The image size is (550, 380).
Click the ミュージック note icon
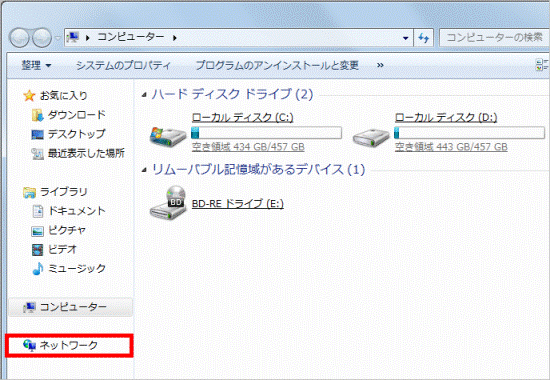[38, 269]
